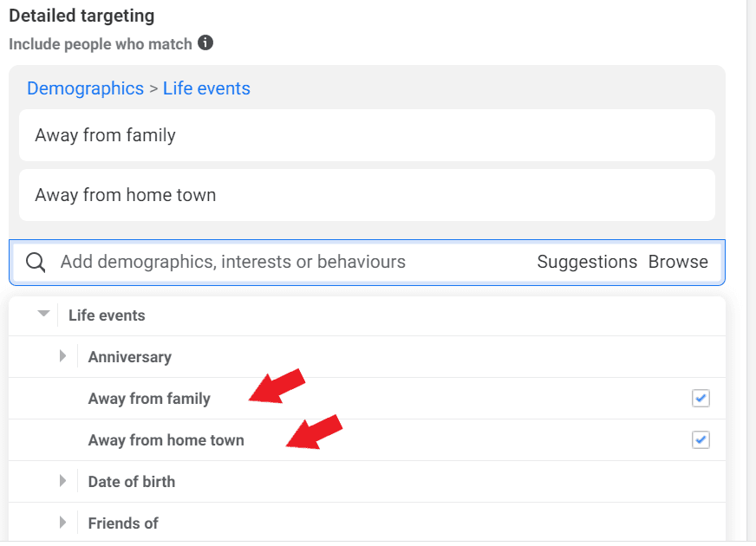756x546 pixels.
Task: Expand the Anniversary tree item
Action: 62,356
